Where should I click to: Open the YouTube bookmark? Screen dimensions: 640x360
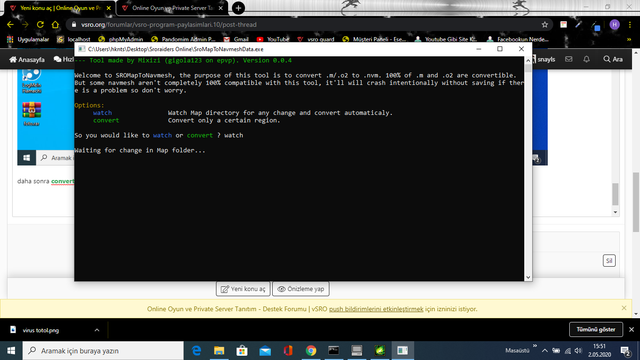(x=273, y=39)
